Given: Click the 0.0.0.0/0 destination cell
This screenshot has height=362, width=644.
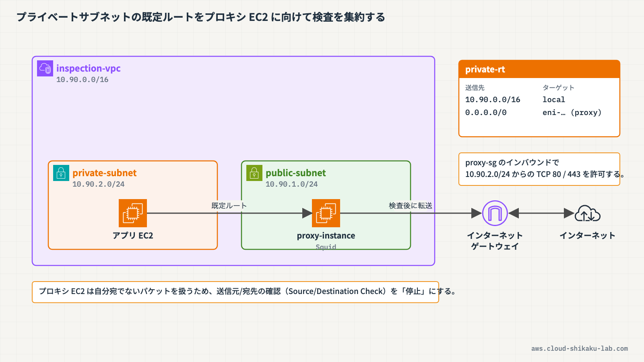Looking at the screenshot, I should (486, 113).
